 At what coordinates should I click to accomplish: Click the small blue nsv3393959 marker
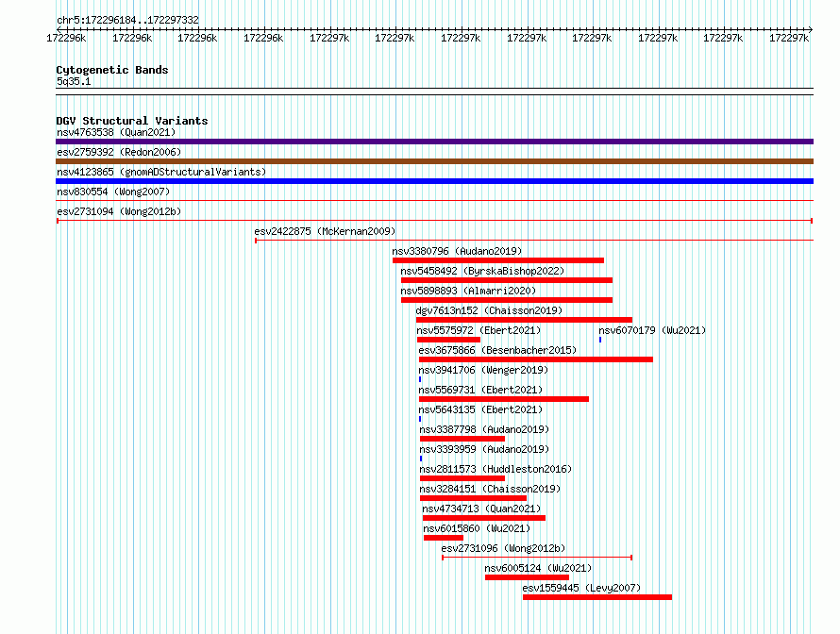pos(421,459)
